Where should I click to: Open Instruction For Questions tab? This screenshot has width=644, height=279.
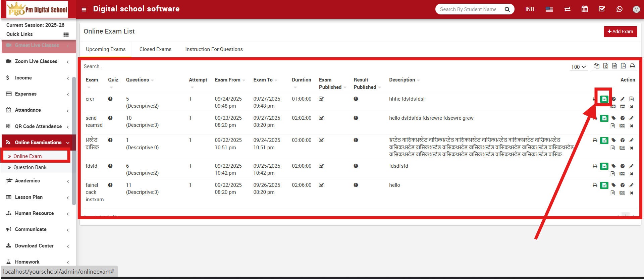pos(214,49)
